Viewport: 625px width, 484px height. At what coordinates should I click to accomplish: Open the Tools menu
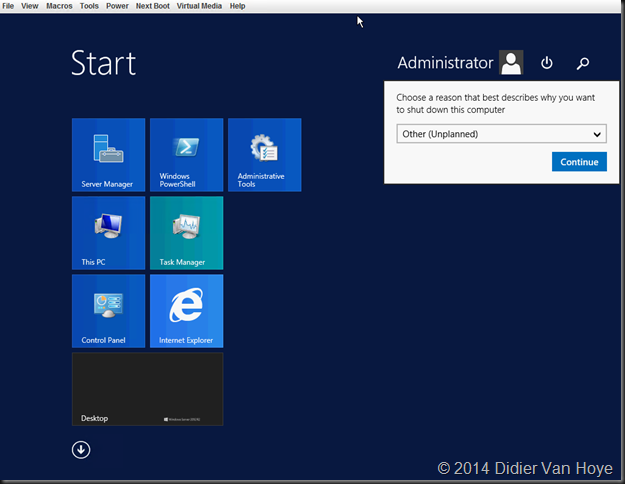(89, 6)
